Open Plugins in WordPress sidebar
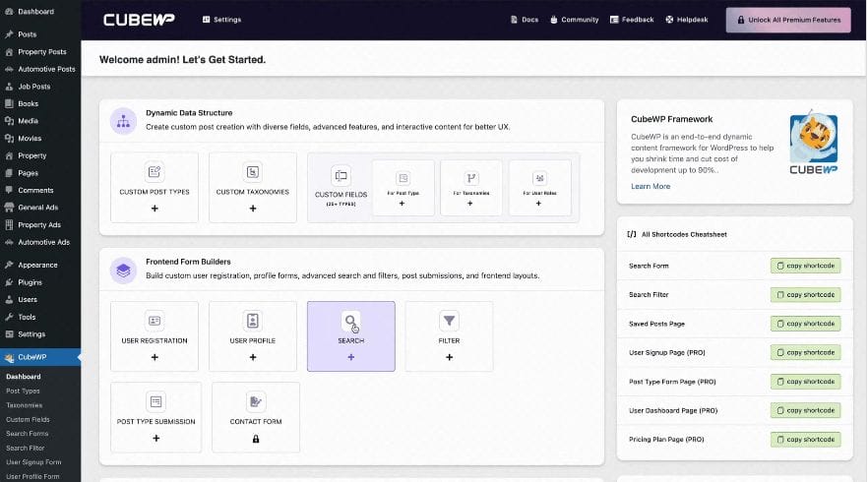 click(30, 282)
